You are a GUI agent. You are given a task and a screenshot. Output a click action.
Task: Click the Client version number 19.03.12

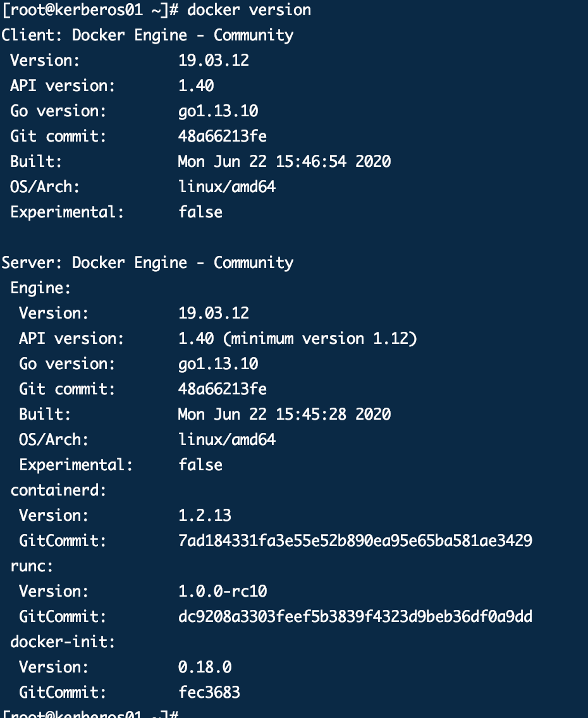click(214, 61)
